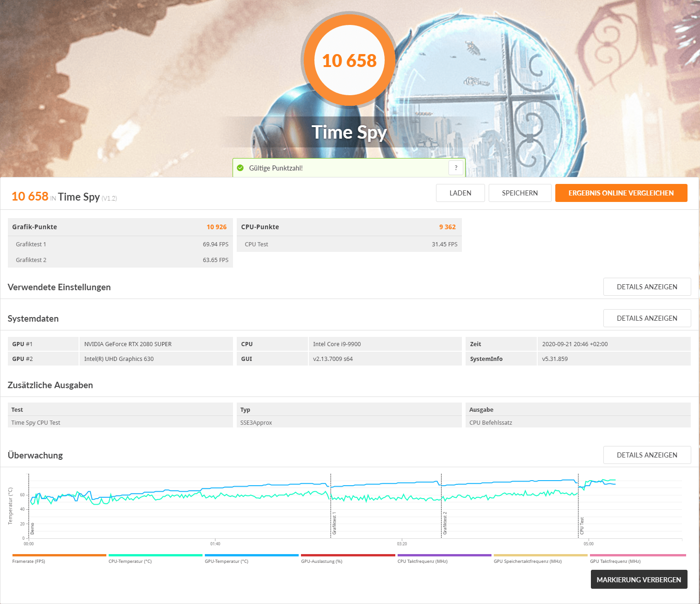Click the Grafiktest 1 chart marker
Viewport: 700px width, 604px height.
[334, 523]
